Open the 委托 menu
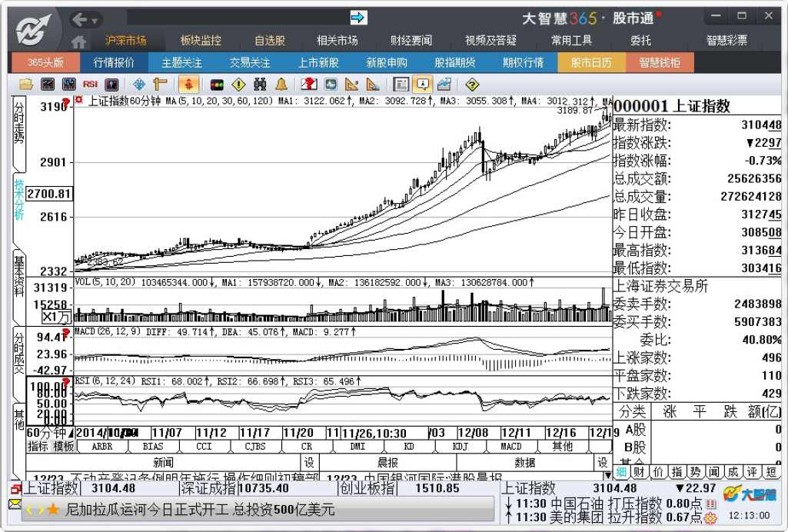Screen dimensions: 788x532 (640, 40)
